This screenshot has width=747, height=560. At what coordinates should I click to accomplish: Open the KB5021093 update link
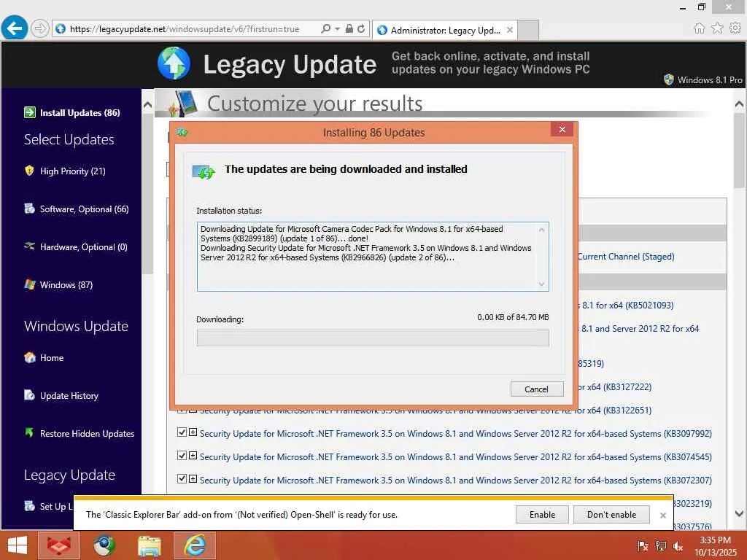click(x=626, y=306)
